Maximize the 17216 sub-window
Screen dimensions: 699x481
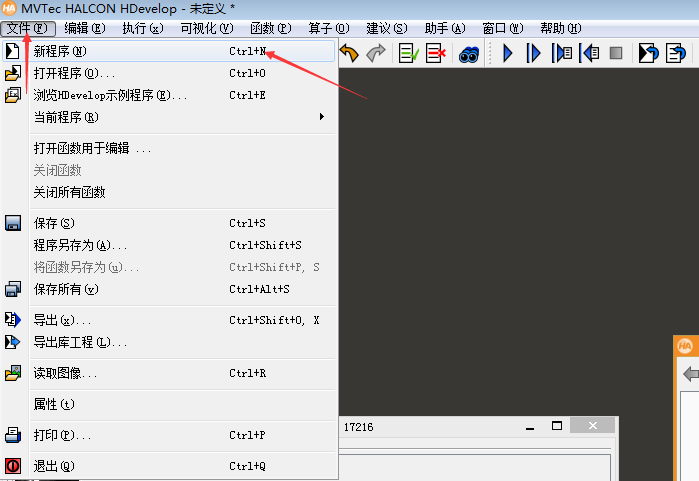[557, 426]
